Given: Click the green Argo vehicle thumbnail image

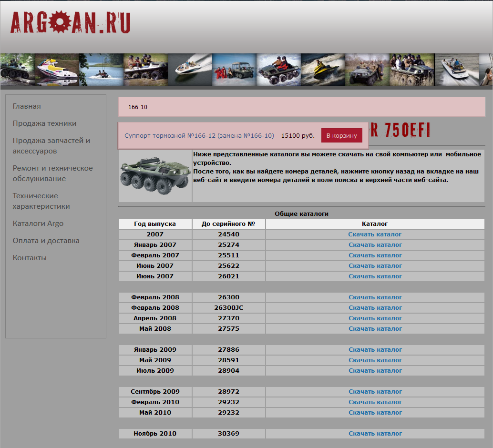Looking at the screenshot, I should (155, 175).
